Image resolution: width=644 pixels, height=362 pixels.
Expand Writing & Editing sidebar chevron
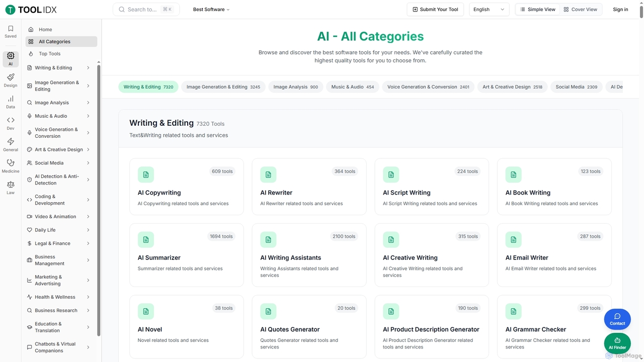click(x=88, y=68)
